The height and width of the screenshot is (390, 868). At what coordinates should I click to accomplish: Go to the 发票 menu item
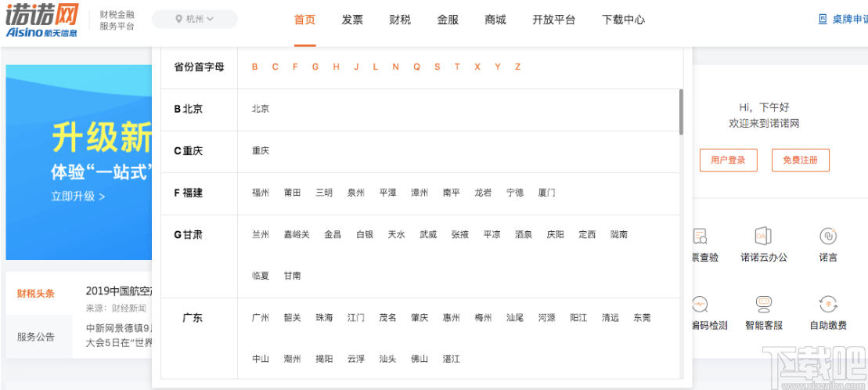pyautogui.click(x=352, y=20)
